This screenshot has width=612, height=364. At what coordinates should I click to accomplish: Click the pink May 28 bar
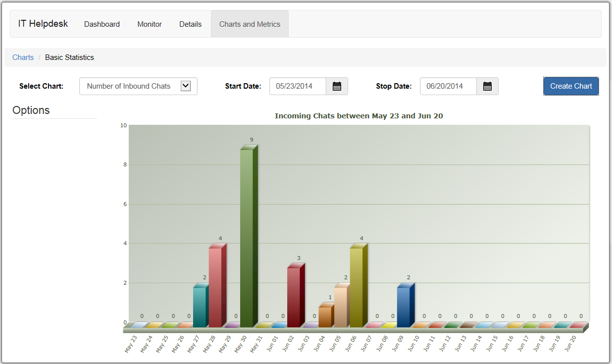point(217,286)
